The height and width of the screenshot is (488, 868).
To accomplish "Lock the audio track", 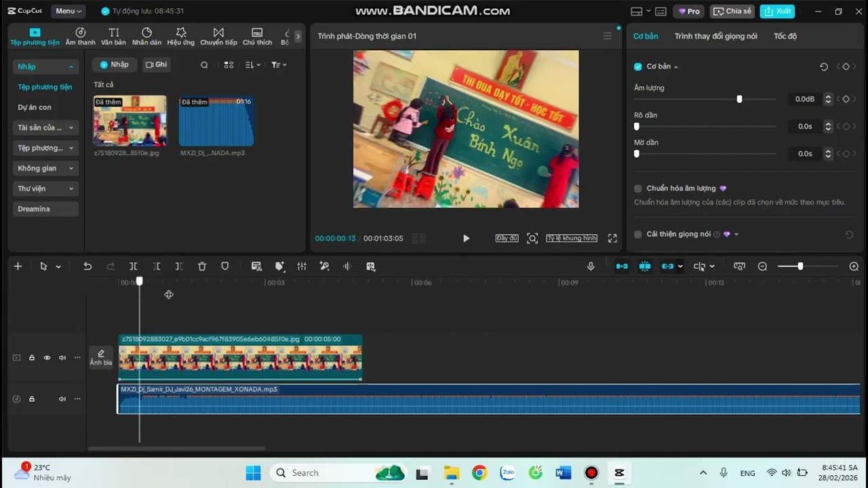I will 31,399.
